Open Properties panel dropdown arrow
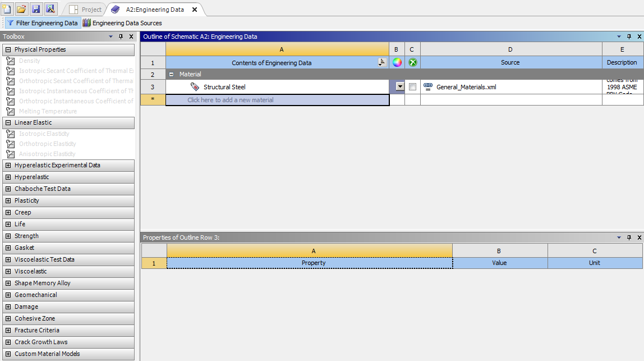This screenshot has height=361, width=644. [x=619, y=237]
